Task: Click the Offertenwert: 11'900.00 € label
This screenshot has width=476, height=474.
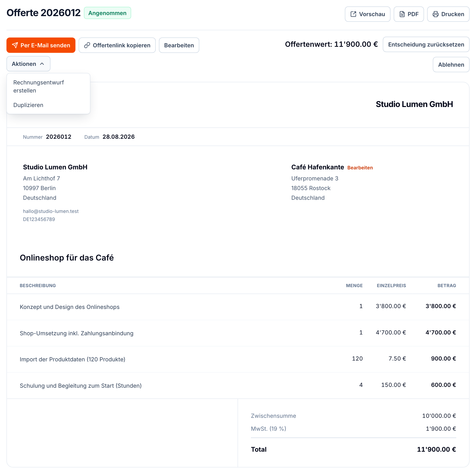Action: 331,44
